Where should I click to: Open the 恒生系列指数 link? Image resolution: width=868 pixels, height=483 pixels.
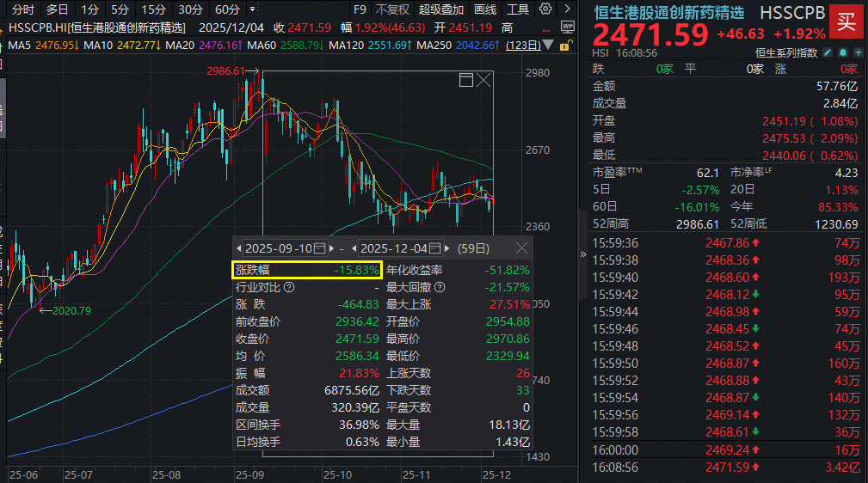[x=786, y=53]
